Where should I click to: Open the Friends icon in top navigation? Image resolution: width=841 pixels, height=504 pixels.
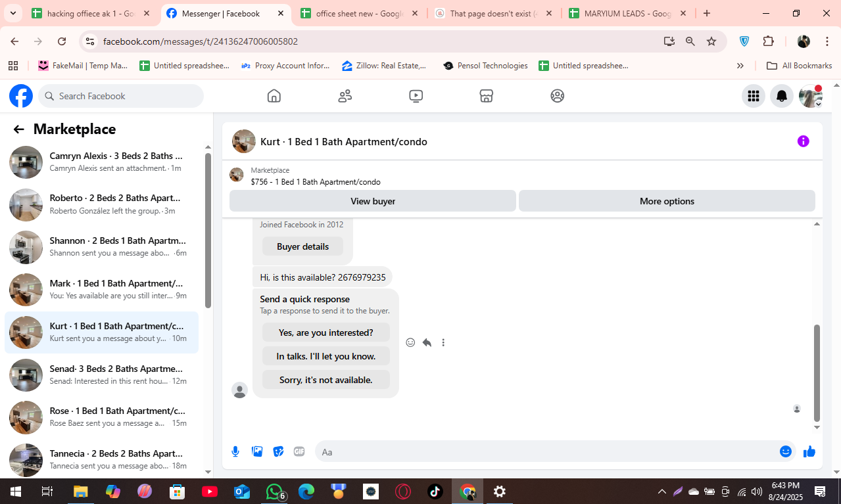(345, 96)
